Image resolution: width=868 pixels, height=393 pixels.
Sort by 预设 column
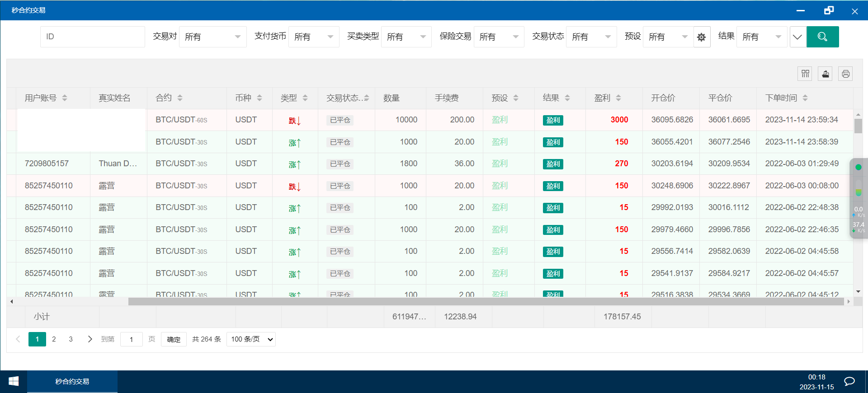[516, 98]
